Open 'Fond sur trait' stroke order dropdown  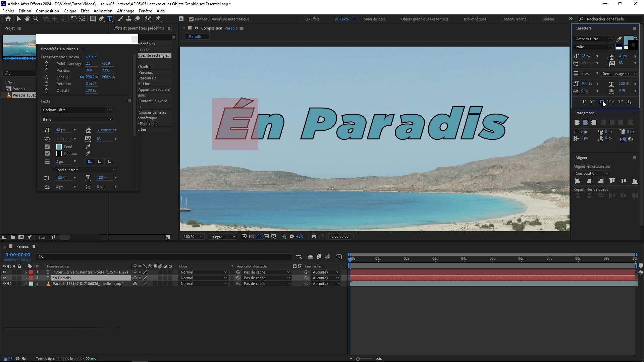click(x=85, y=170)
